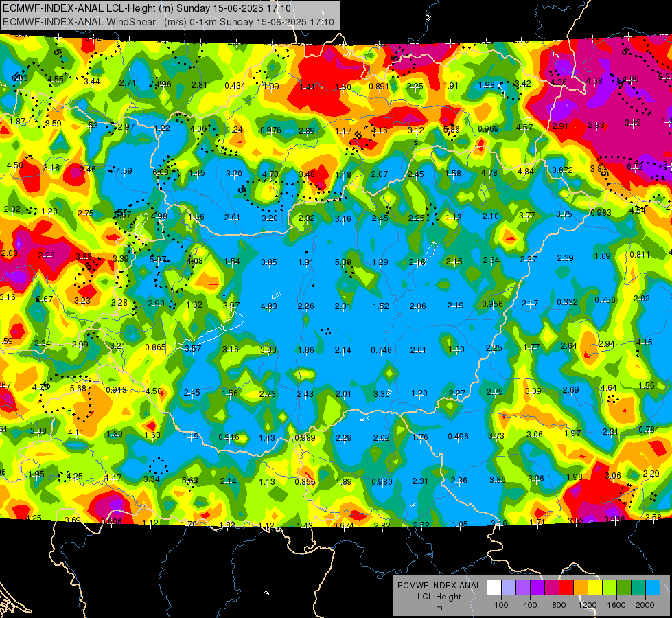The width and height of the screenshot is (672, 618).
Task: Click the orange legend swatch
Action: click(581, 588)
